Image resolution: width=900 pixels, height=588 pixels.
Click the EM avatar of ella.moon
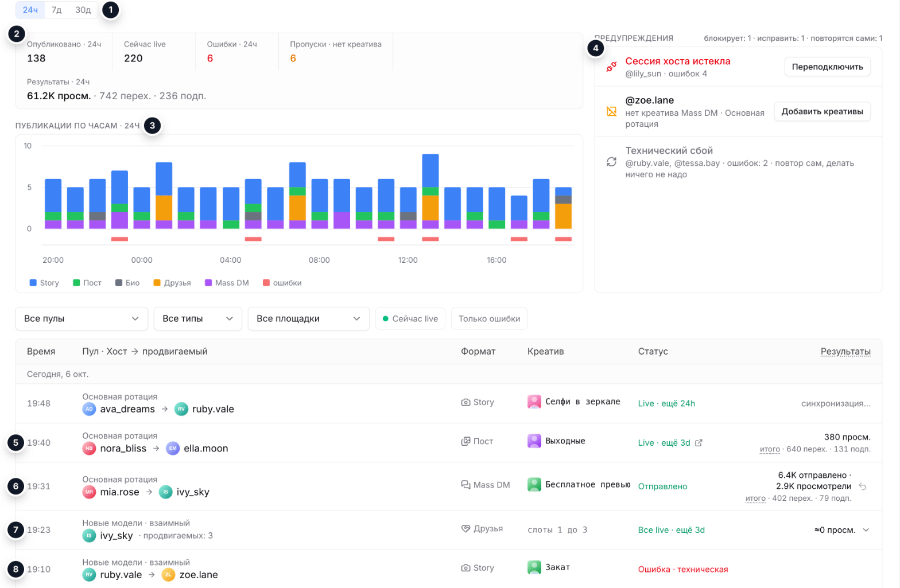[173, 449]
